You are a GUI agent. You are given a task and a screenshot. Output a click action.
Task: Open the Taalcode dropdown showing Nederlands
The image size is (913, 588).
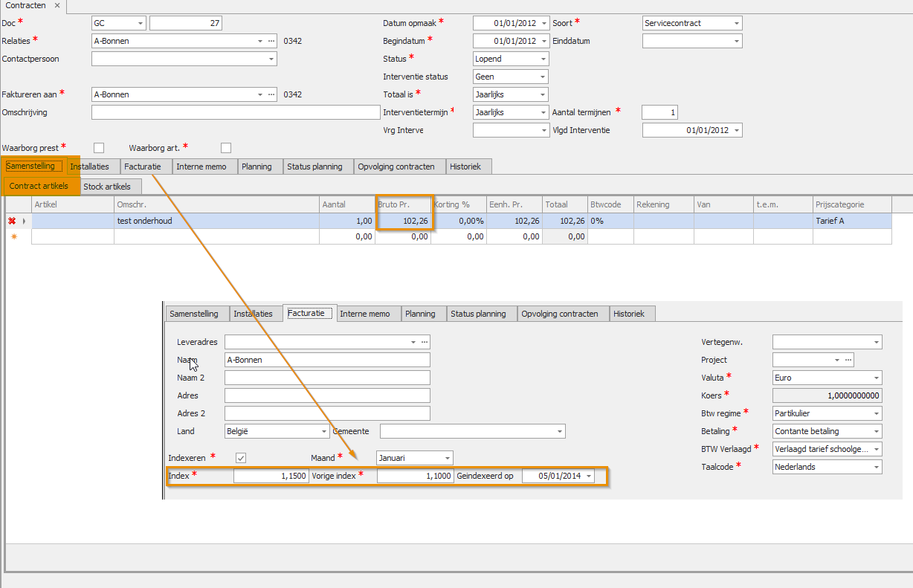(x=877, y=467)
